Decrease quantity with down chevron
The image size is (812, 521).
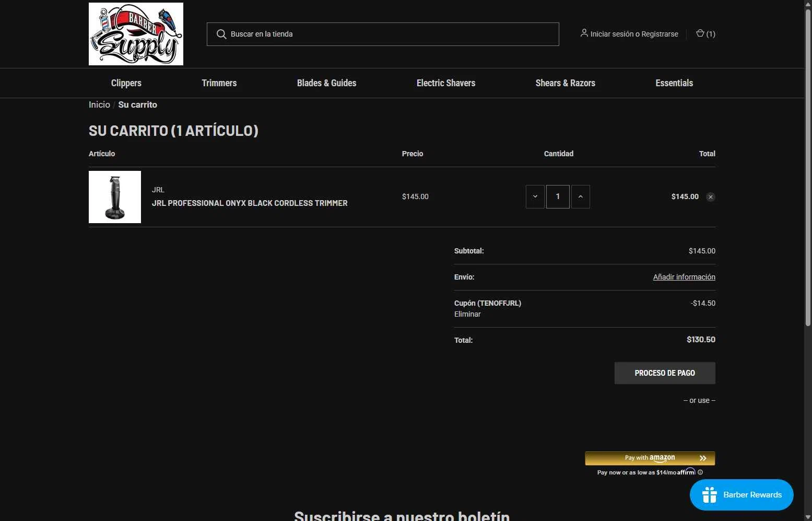[x=535, y=196]
